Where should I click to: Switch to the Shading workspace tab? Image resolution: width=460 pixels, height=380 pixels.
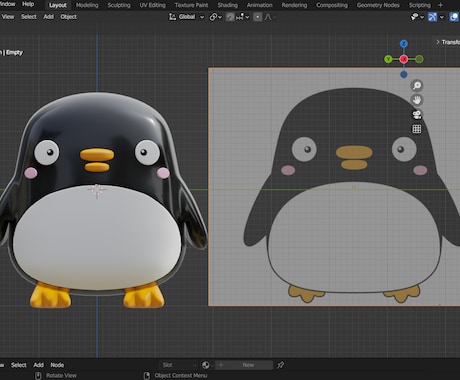point(227,5)
